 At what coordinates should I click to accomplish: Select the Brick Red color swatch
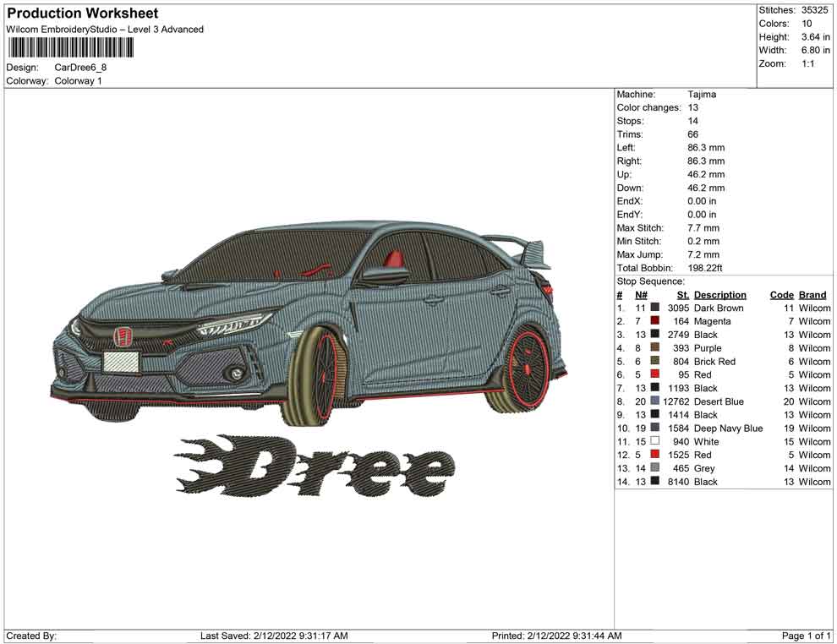coord(654,362)
